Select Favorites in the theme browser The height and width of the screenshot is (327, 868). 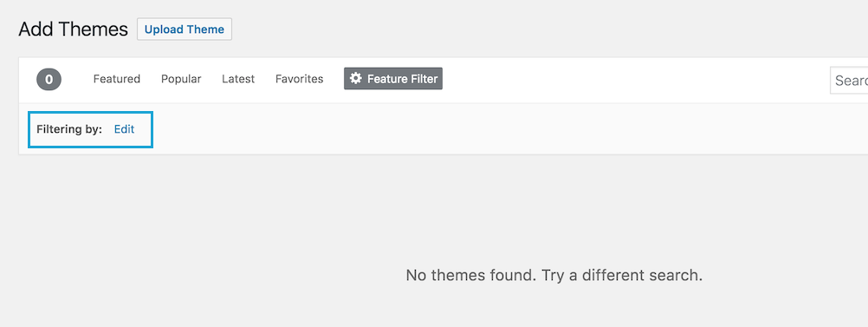click(300, 79)
